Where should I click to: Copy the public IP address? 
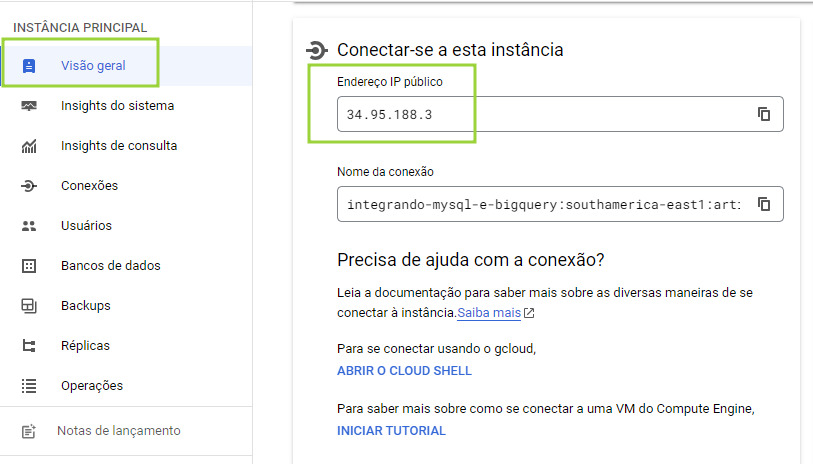(764, 114)
